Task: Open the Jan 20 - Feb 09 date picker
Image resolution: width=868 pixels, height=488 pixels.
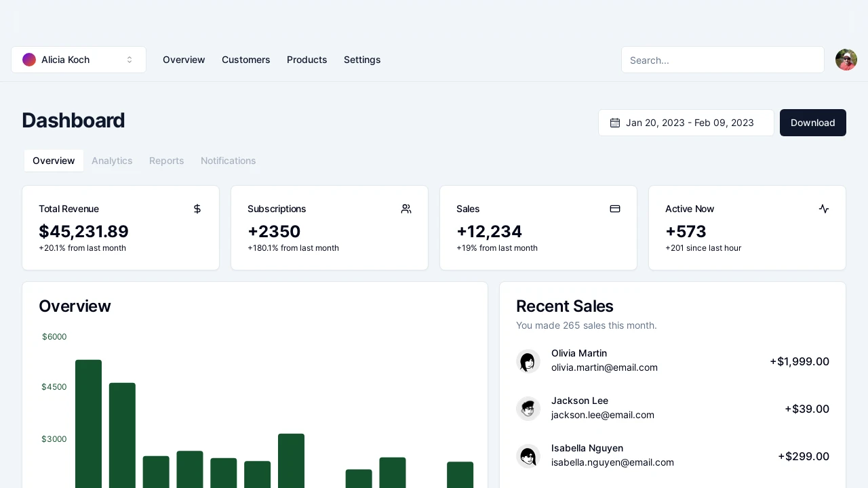Action: point(686,123)
